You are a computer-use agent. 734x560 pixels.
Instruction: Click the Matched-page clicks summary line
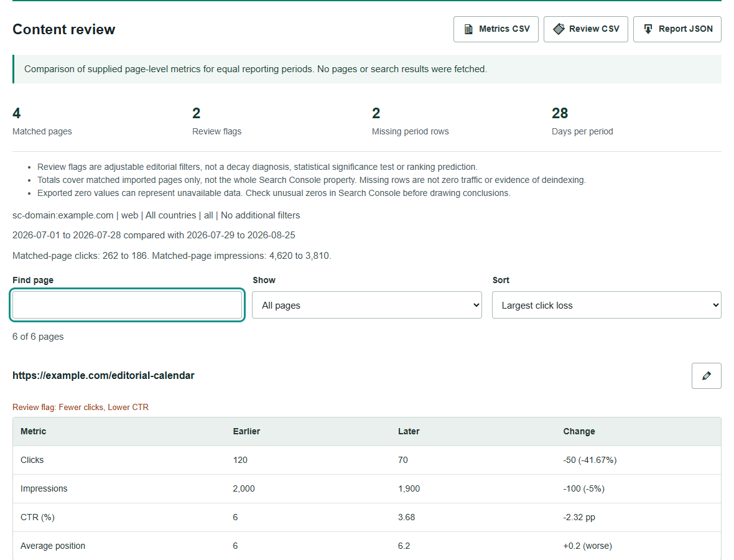172,256
